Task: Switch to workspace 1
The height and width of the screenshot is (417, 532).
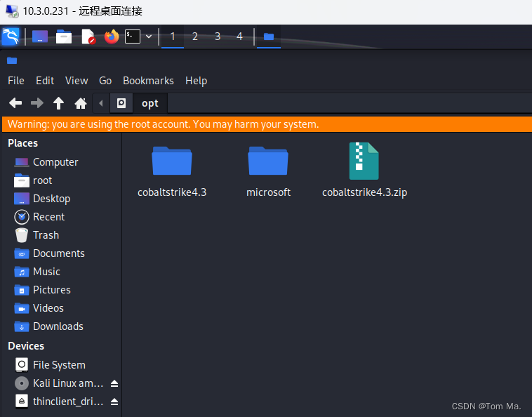Action: tap(173, 37)
